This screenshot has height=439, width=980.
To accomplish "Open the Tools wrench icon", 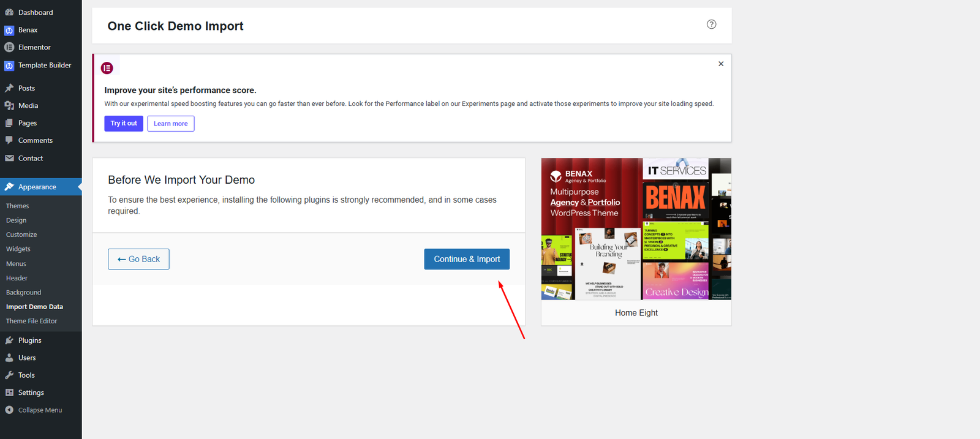I will [9, 375].
